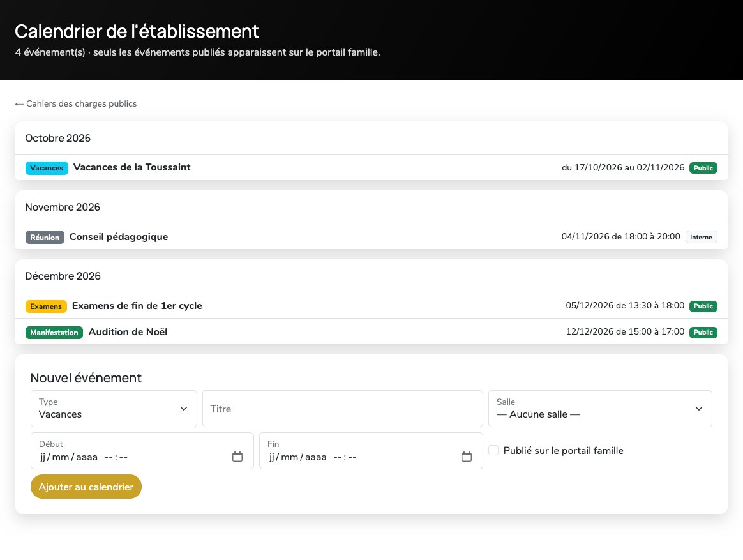Click into the Début date-time field
This screenshot has height=560, width=743.
142,451
